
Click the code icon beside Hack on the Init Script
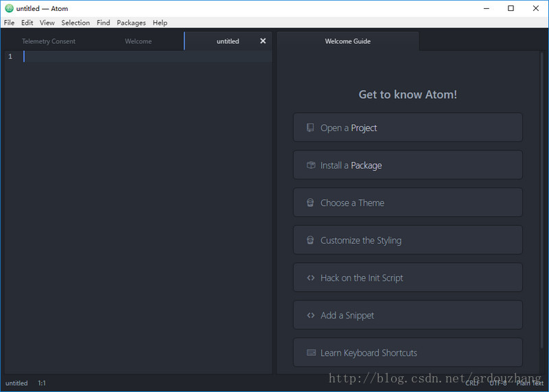(x=311, y=278)
